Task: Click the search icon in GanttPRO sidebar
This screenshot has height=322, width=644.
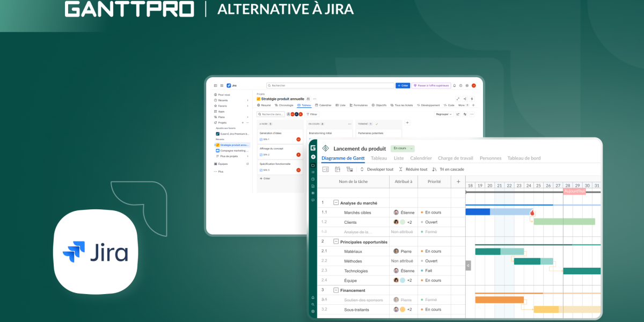Action: tap(313, 304)
